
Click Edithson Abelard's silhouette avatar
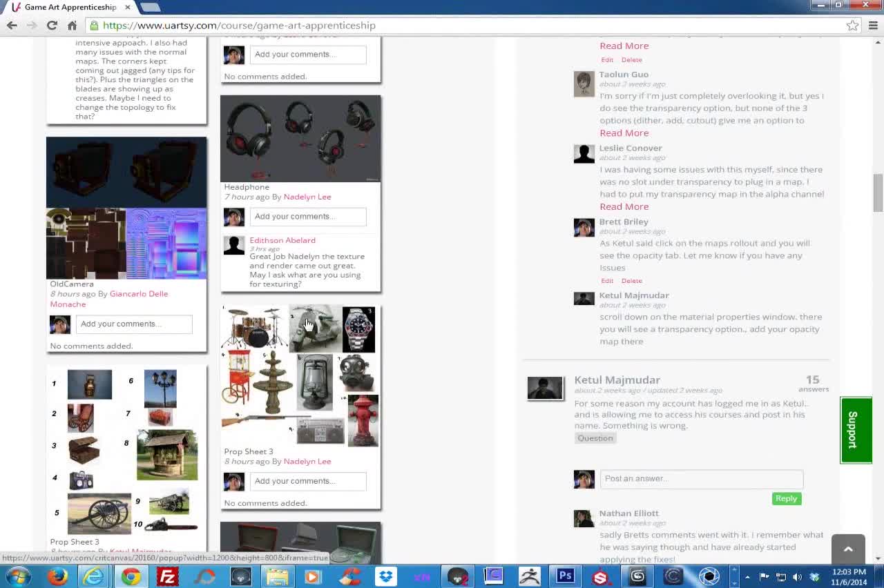point(234,245)
